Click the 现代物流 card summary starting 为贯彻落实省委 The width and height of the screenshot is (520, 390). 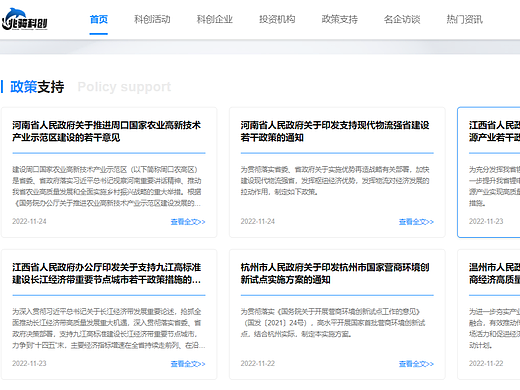click(335, 181)
